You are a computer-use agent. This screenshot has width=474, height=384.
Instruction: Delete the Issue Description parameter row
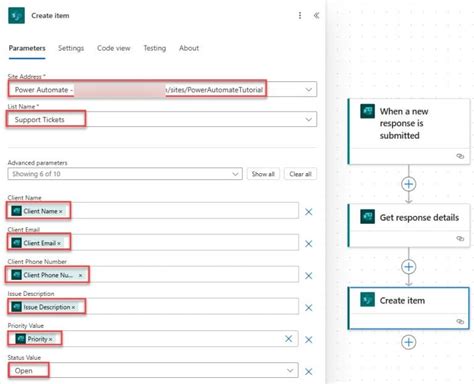pos(309,308)
